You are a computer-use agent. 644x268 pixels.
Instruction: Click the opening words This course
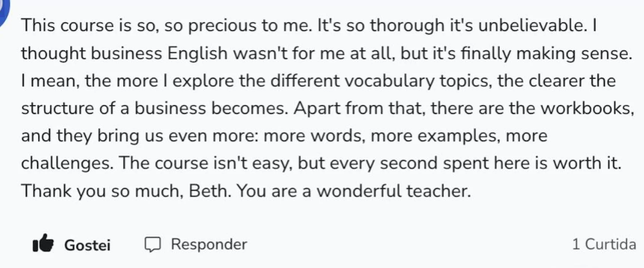pos(67,25)
